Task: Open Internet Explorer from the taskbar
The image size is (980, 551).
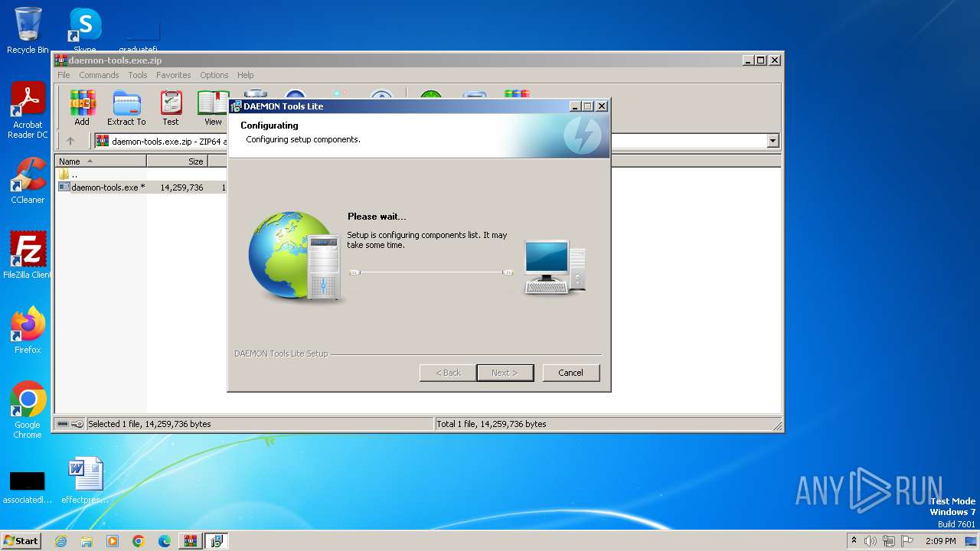Action: [60, 541]
